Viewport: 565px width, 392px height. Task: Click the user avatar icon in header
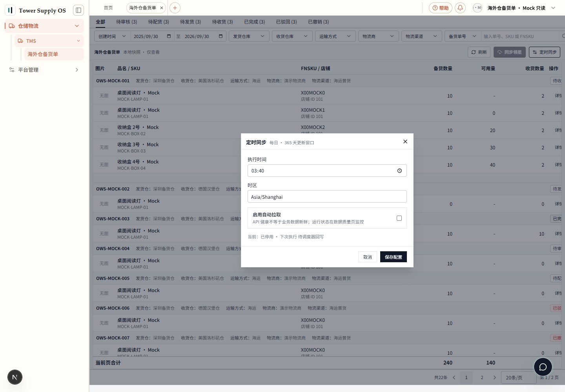[478, 8]
